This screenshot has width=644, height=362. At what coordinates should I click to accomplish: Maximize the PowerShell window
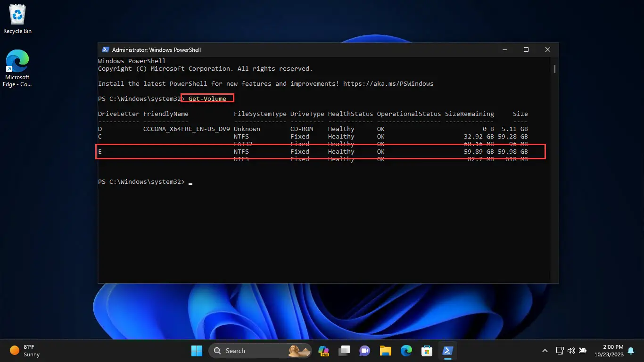(x=526, y=49)
